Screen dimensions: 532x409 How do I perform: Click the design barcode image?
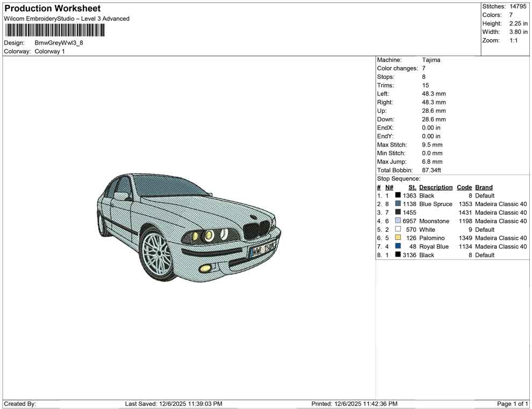coord(54,31)
